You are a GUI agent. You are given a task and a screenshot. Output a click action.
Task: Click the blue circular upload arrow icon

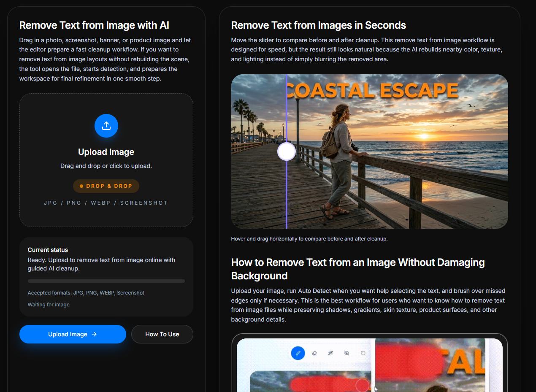pos(106,126)
